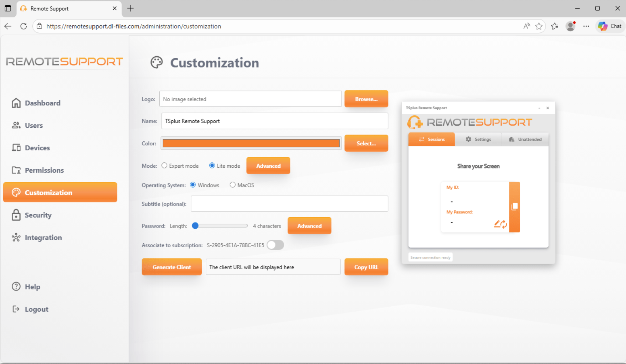This screenshot has width=626, height=364.
Task: Click the Security padlock icon
Action: (x=16, y=215)
